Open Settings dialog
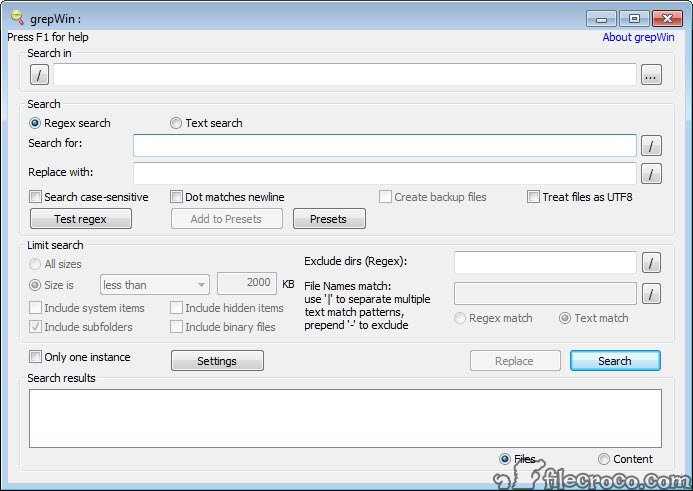Viewport: 693px width, 491px height. [x=217, y=361]
